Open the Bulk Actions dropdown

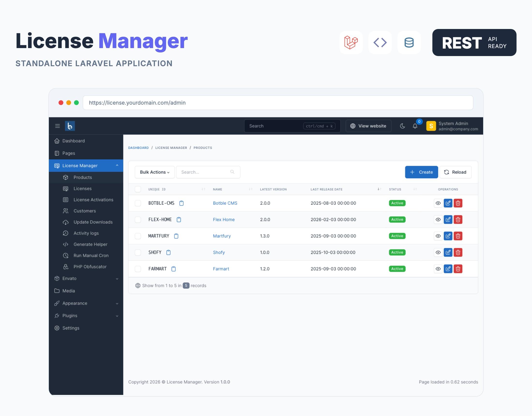(154, 172)
